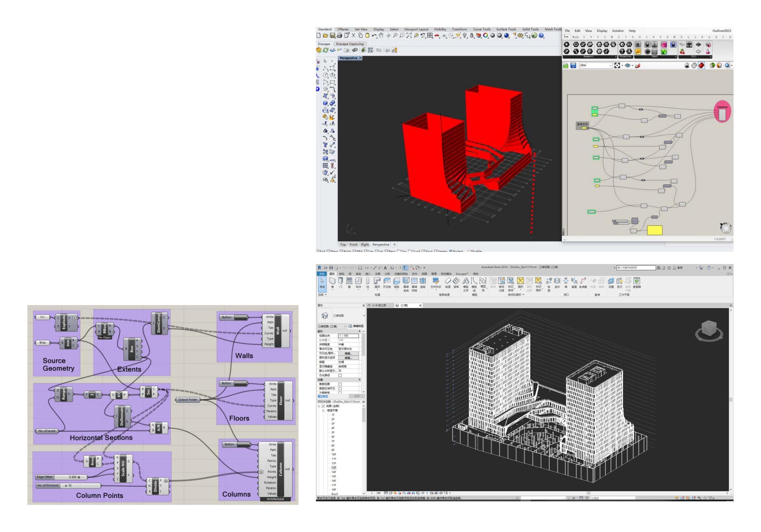761x532 pixels.
Task: Open the Solution menu in Grasshopper
Action: [x=618, y=31]
